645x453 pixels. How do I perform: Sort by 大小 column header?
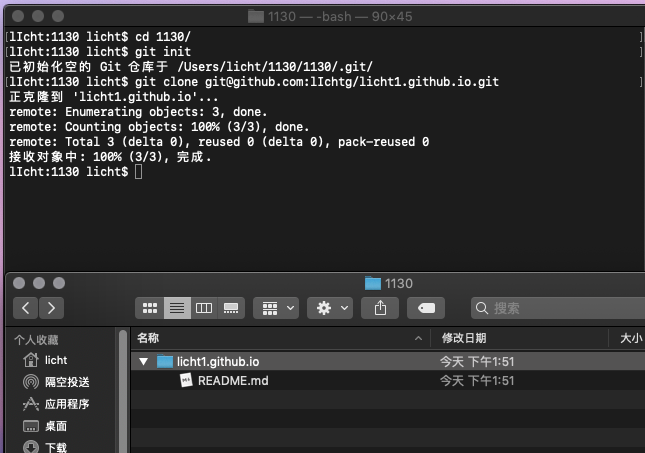(x=631, y=338)
